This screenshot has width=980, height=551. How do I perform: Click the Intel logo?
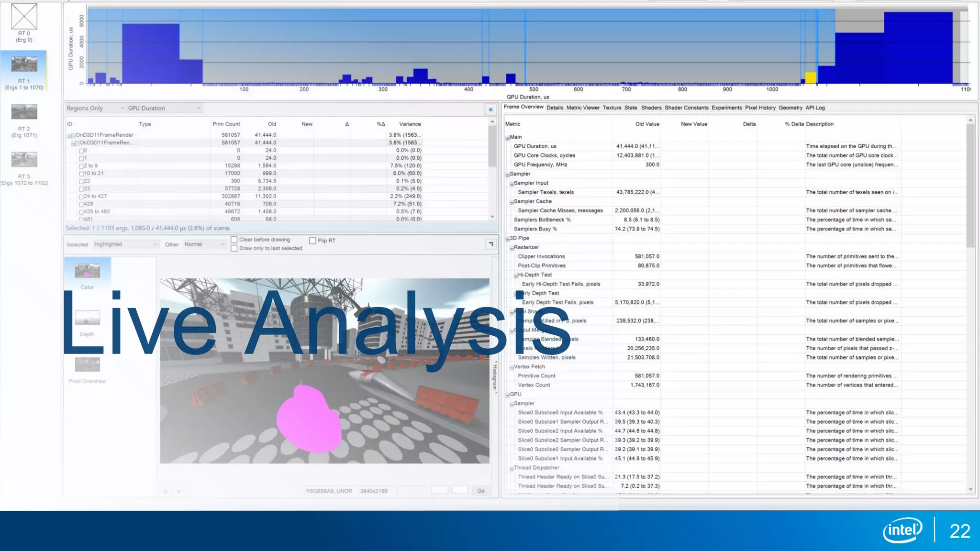902,530
